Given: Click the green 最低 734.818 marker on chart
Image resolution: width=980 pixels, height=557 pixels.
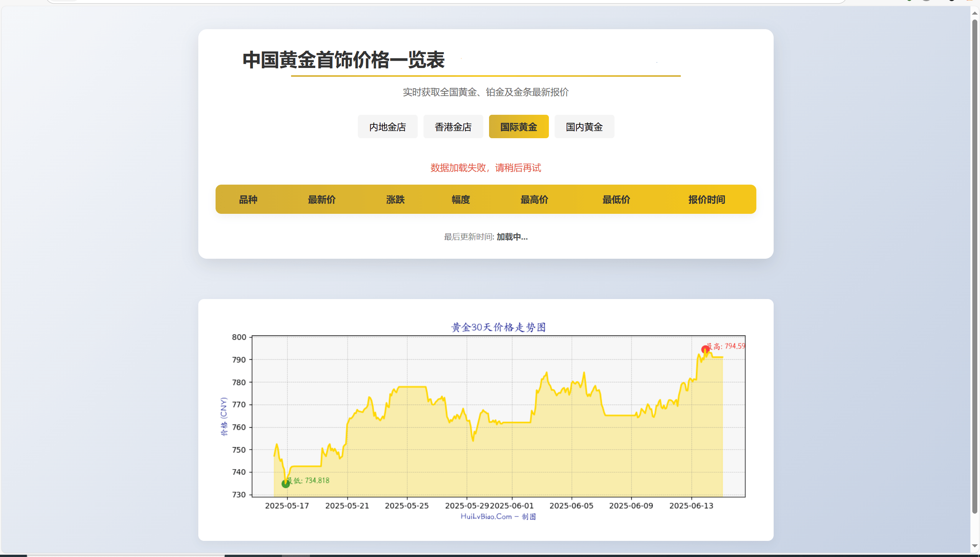Looking at the screenshot, I should tap(285, 484).
